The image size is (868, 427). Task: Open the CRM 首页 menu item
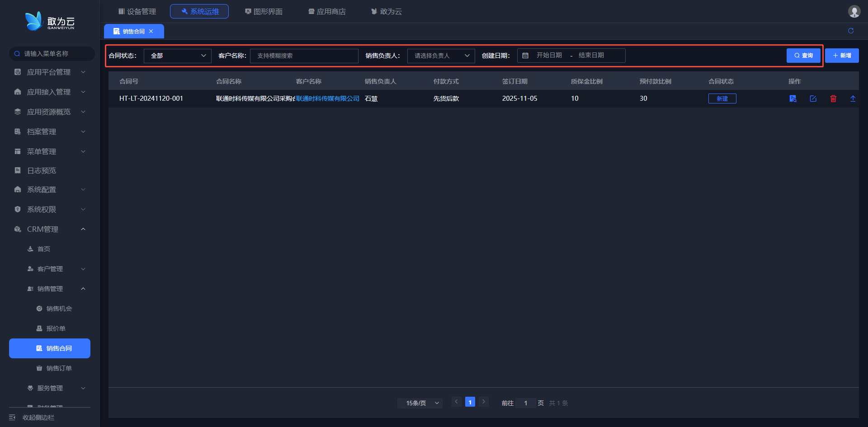click(50, 249)
